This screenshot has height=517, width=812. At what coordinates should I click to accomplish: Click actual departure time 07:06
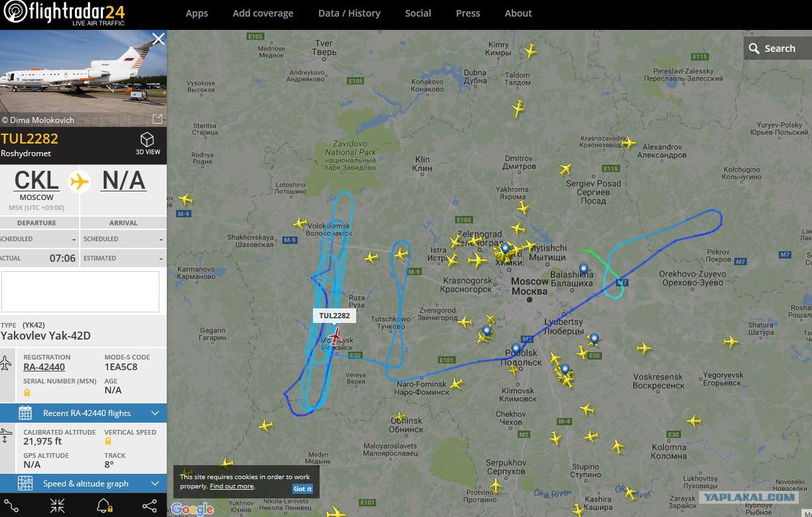pyautogui.click(x=62, y=258)
